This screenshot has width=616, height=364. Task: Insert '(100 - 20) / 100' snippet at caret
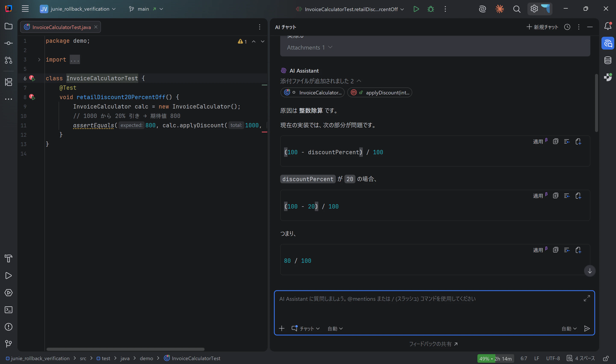click(567, 196)
